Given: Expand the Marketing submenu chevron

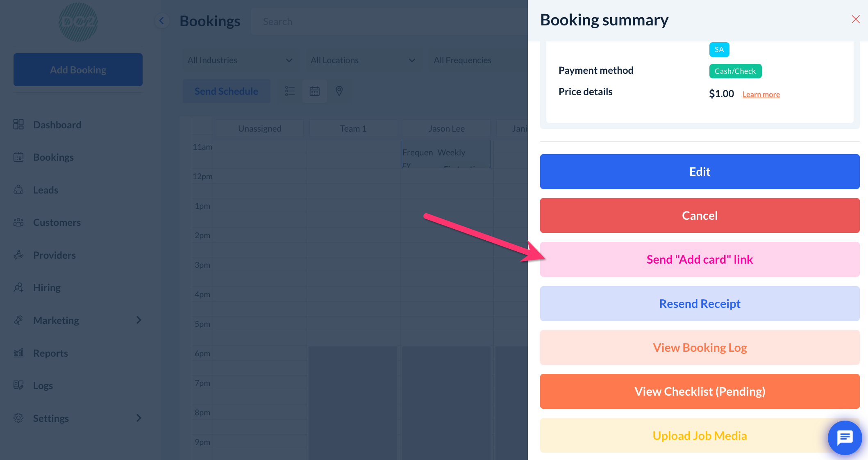Looking at the screenshot, I should [139, 320].
